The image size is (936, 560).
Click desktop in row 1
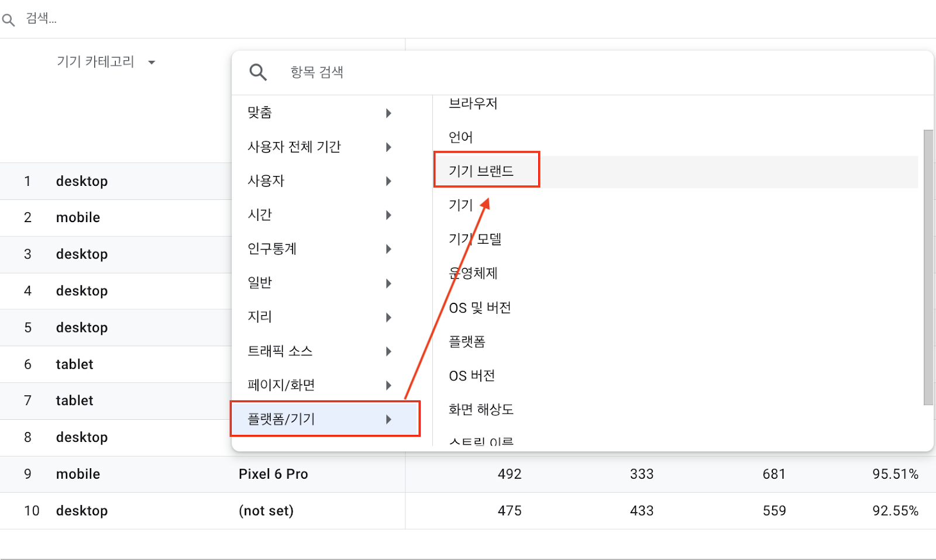(x=82, y=181)
